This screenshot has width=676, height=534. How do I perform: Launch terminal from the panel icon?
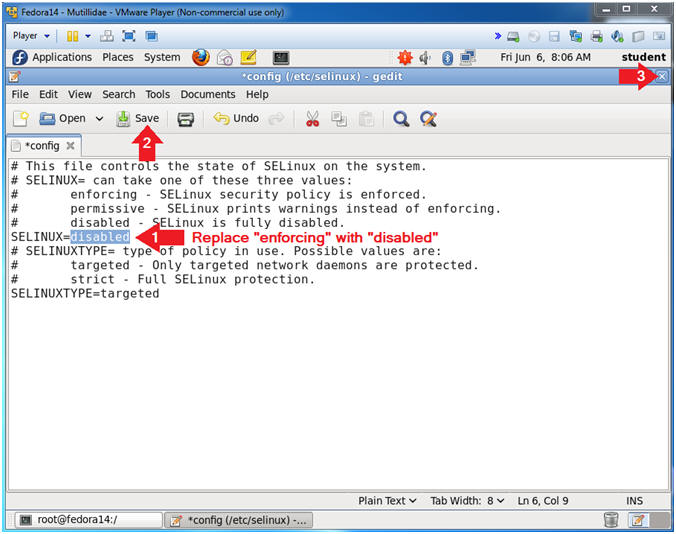[x=281, y=58]
